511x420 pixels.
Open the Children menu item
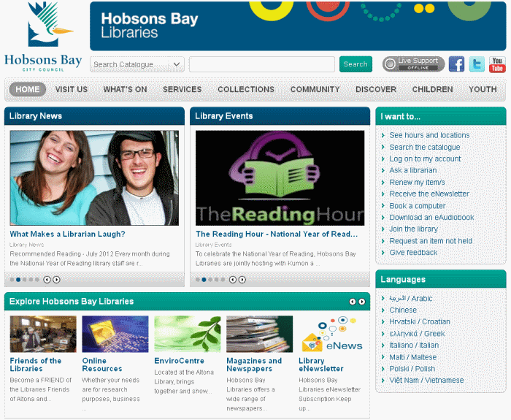click(432, 89)
